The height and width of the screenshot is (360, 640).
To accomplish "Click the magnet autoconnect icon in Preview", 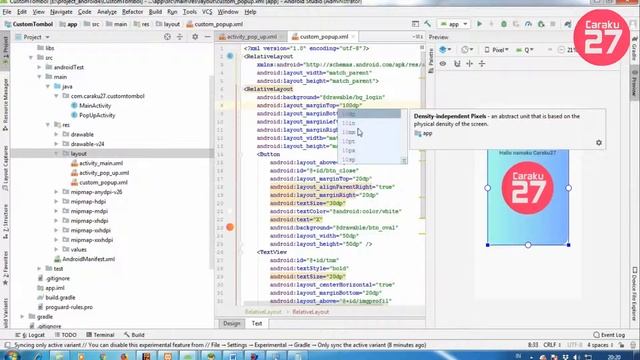I will point(457,64).
